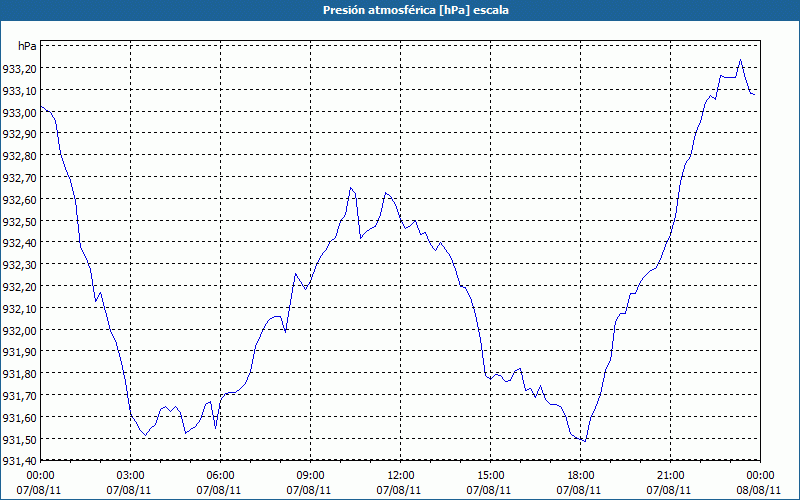Click the 932,90 y-axis label

(19, 134)
